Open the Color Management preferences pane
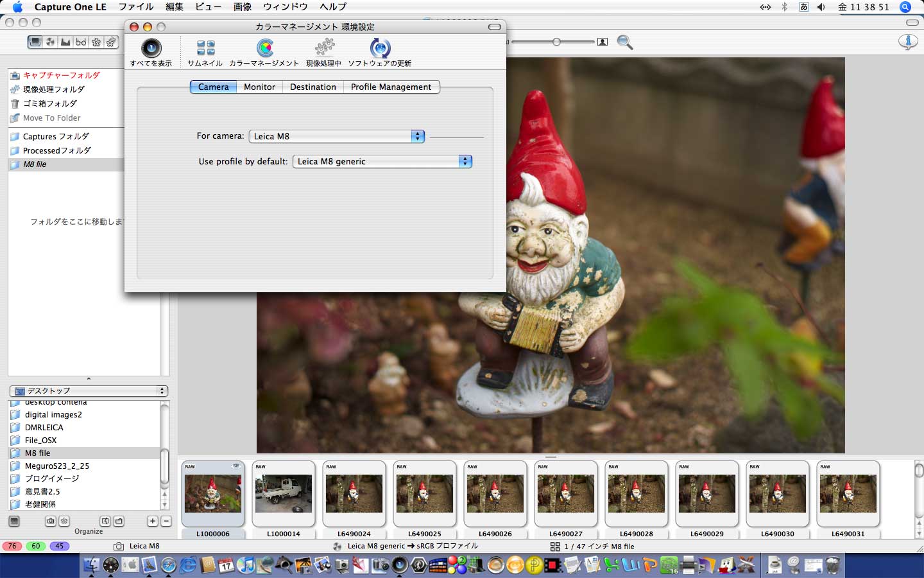This screenshot has width=924, height=578. pos(264,52)
